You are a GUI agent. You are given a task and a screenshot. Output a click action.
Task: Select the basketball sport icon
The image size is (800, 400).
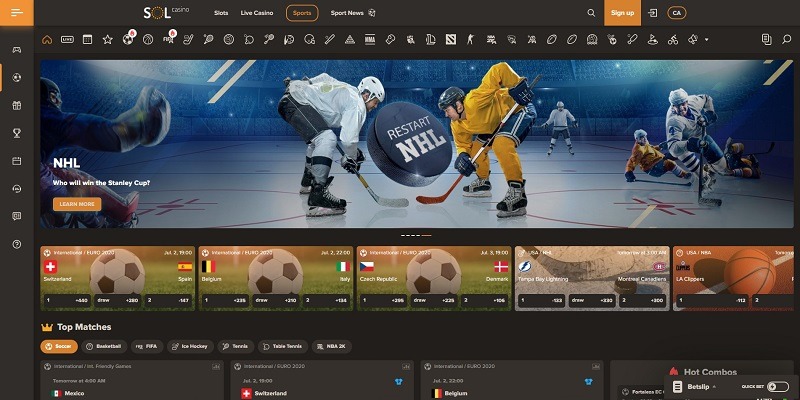pyautogui.click(x=148, y=39)
